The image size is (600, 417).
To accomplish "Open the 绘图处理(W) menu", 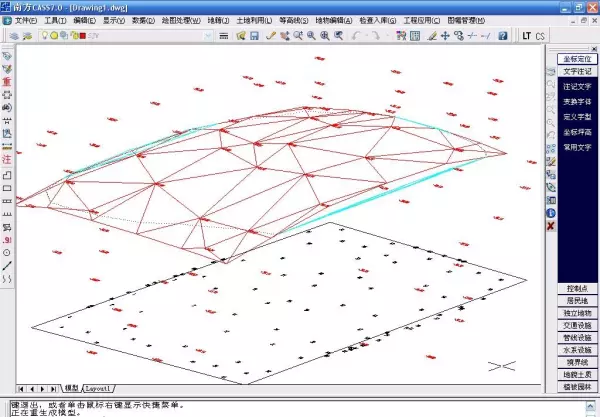I will click(181, 20).
